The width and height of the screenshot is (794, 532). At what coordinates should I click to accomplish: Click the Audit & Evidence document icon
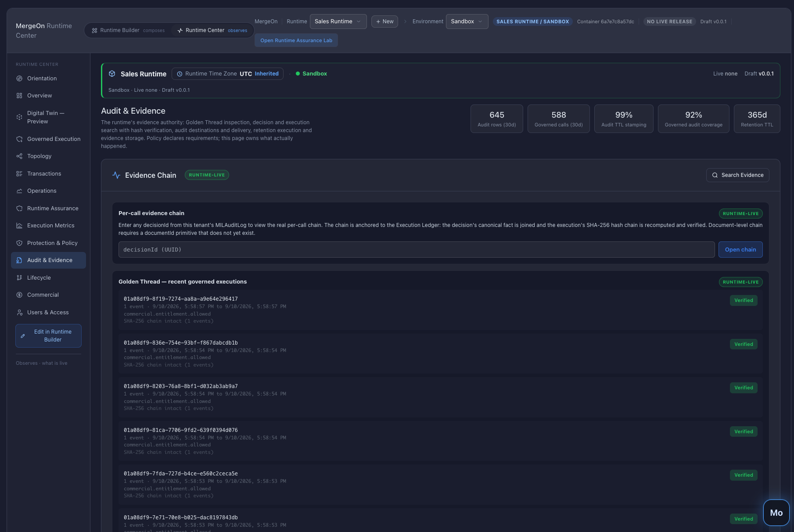[19, 260]
